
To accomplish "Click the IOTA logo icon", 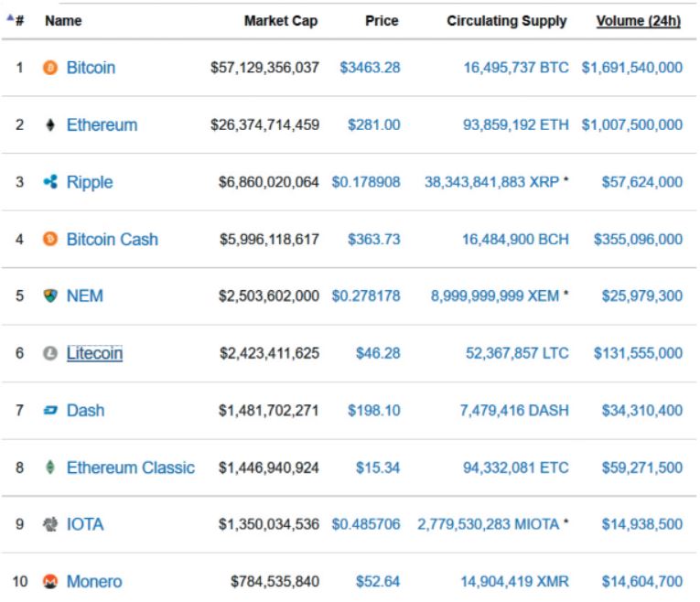I will click(50, 524).
